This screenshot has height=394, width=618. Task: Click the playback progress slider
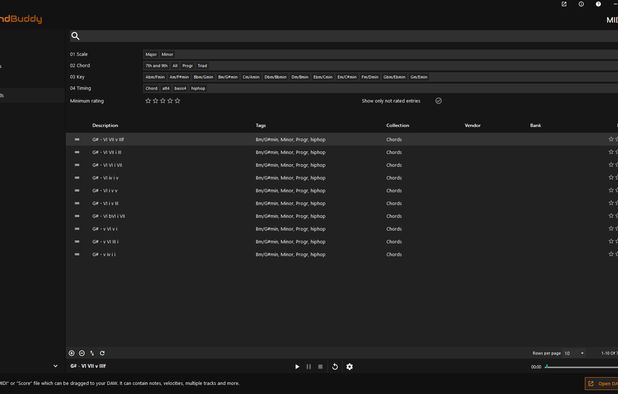click(x=581, y=367)
